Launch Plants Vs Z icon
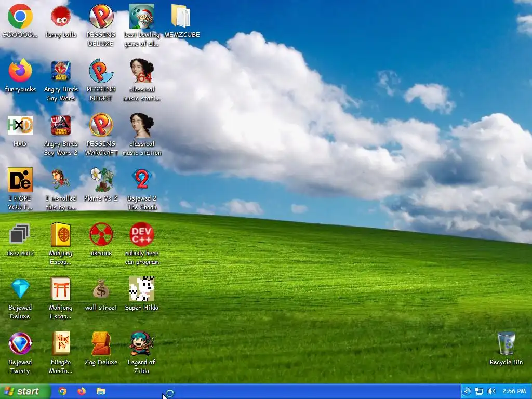The image size is (532, 399). tap(101, 180)
